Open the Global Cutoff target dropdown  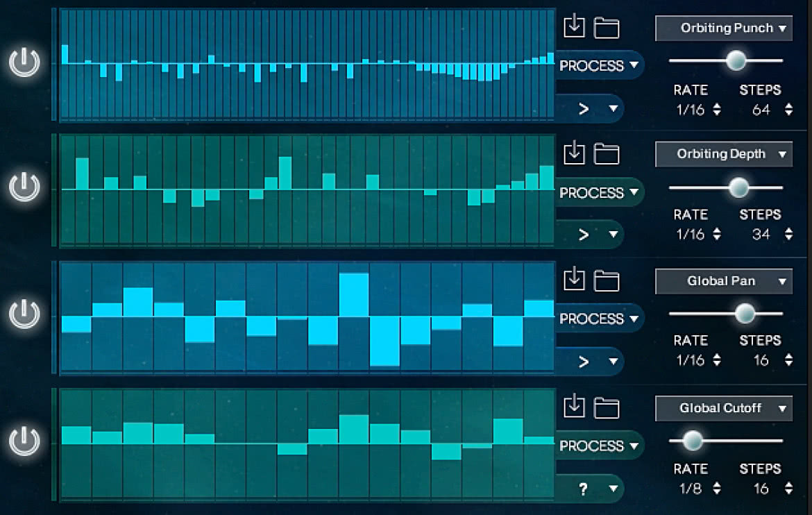724,408
